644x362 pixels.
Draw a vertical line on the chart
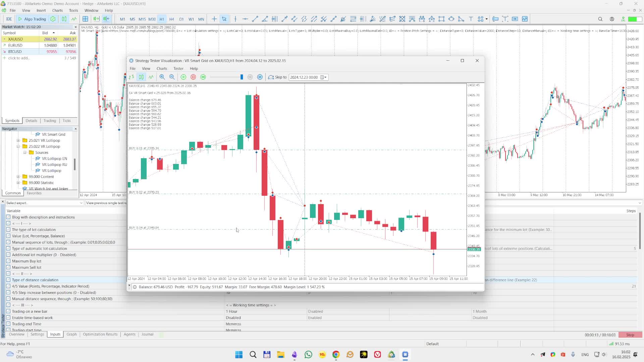235,19
